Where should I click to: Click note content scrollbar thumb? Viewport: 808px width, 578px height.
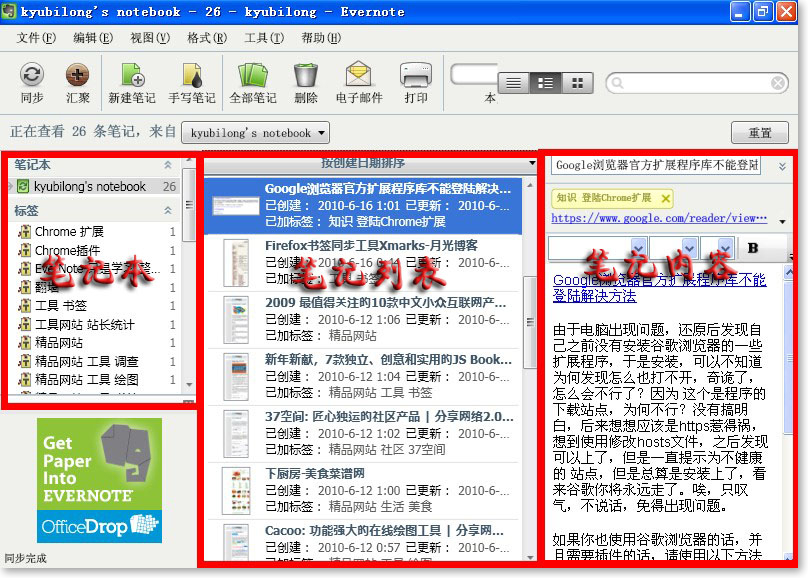coord(788,356)
